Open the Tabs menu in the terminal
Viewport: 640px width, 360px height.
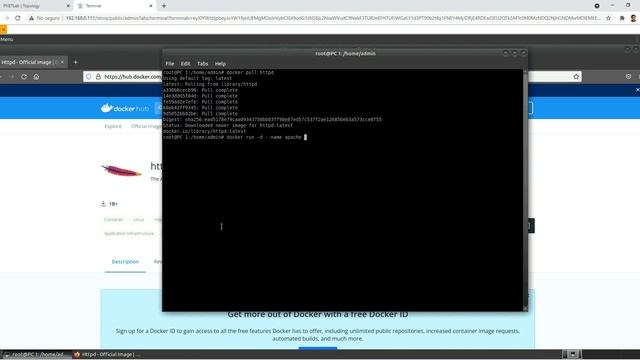tap(202, 64)
